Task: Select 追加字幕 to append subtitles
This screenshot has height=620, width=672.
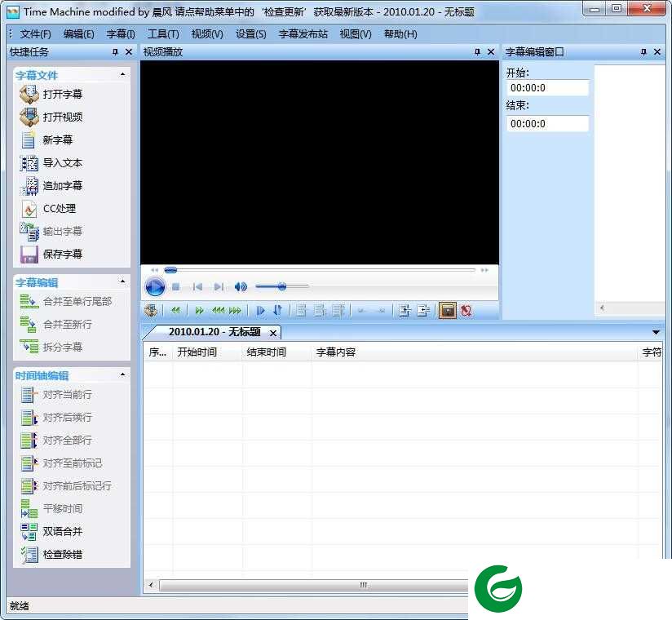Action: click(51, 186)
